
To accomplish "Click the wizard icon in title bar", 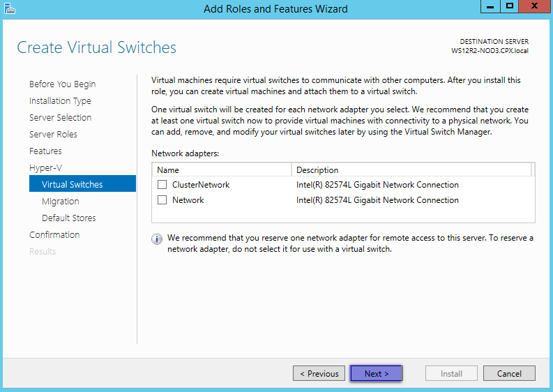I will click(10, 8).
